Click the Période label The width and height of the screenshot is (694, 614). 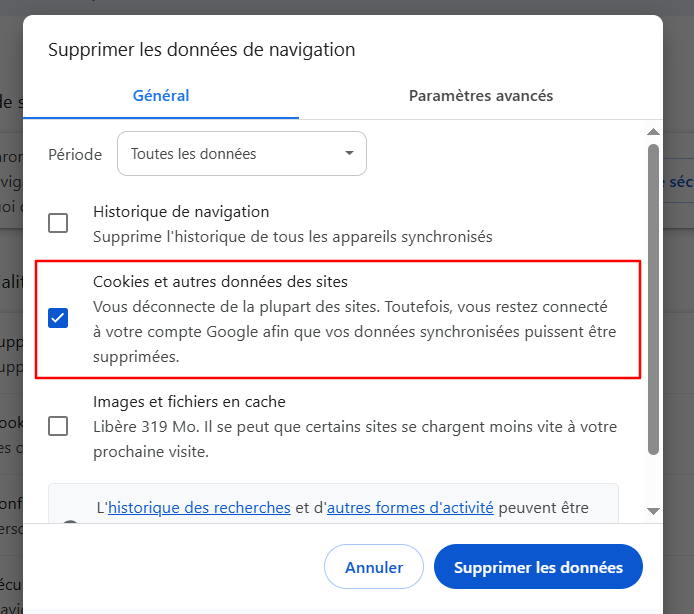75,155
